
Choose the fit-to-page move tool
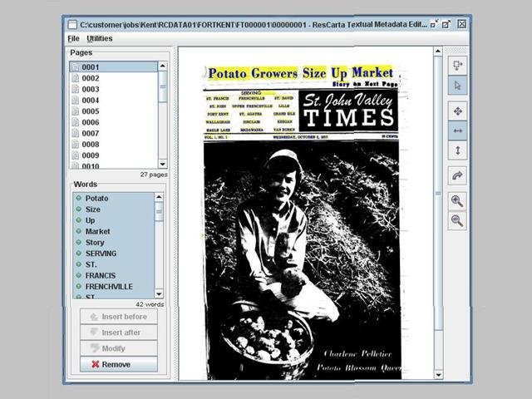(457, 111)
